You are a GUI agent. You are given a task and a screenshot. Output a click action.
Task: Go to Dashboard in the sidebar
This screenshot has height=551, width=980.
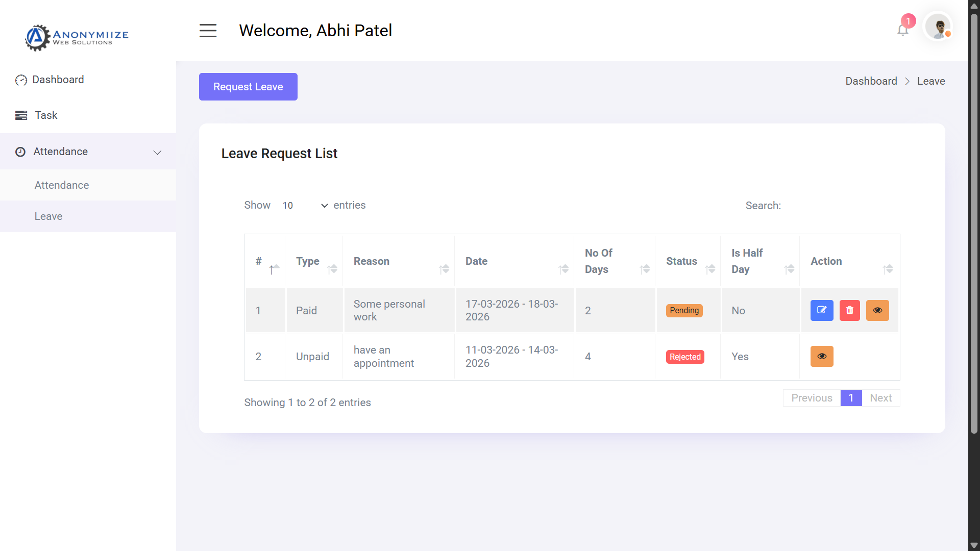pyautogui.click(x=88, y=80)
